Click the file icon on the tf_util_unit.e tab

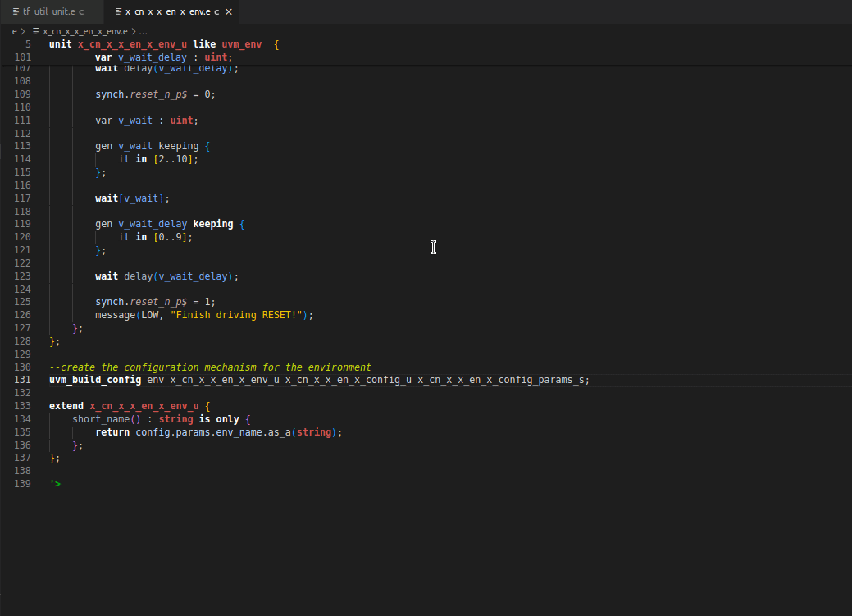14,11
